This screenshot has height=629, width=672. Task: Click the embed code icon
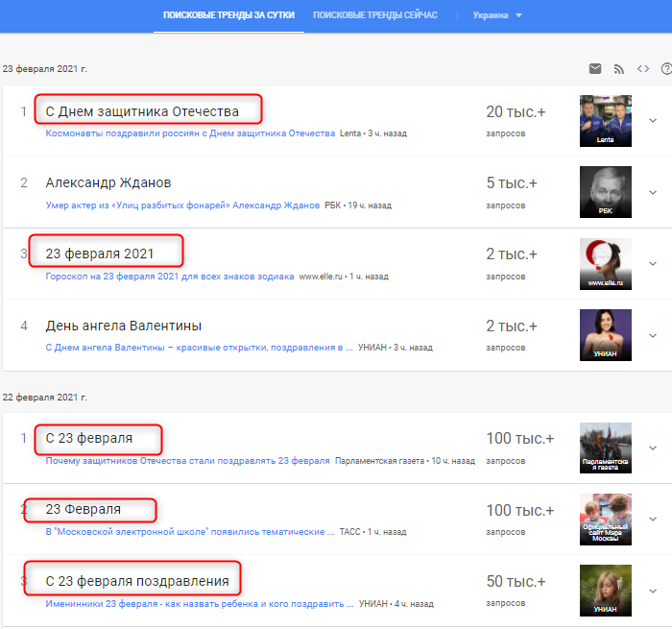pos(643,69)
